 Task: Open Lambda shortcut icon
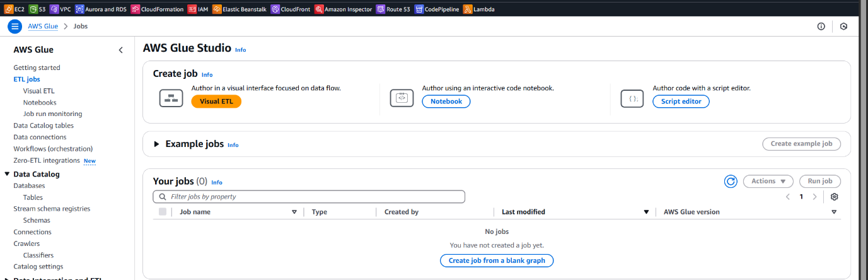click(468, 9)
